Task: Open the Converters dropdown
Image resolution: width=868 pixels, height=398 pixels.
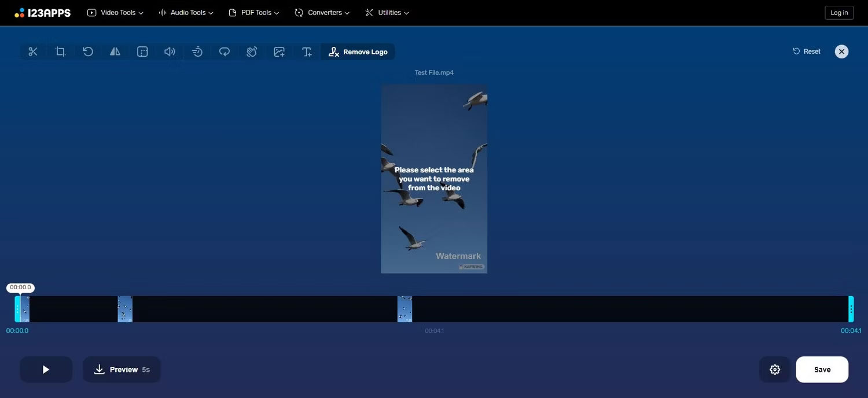Action: [x=322, y=12]
